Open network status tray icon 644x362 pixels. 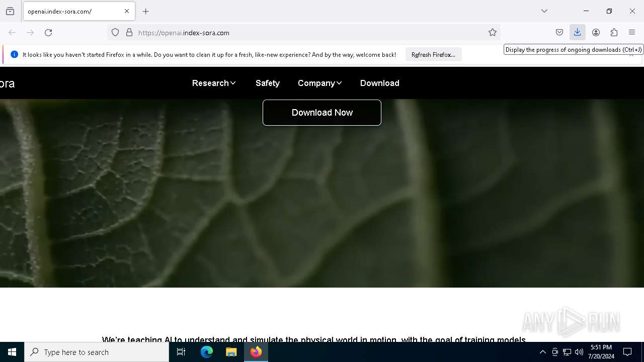point(567,352)
